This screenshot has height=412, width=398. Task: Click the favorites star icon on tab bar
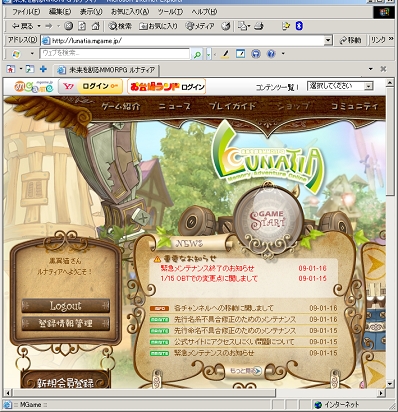click(11, 69)
